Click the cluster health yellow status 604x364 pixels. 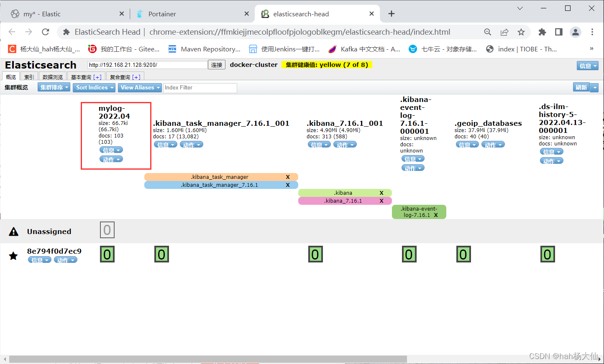(327, 65)
